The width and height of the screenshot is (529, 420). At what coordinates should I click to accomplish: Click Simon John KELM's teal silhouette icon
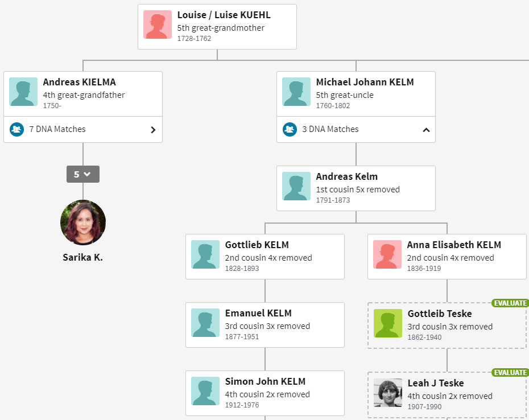tap(205, 391)
